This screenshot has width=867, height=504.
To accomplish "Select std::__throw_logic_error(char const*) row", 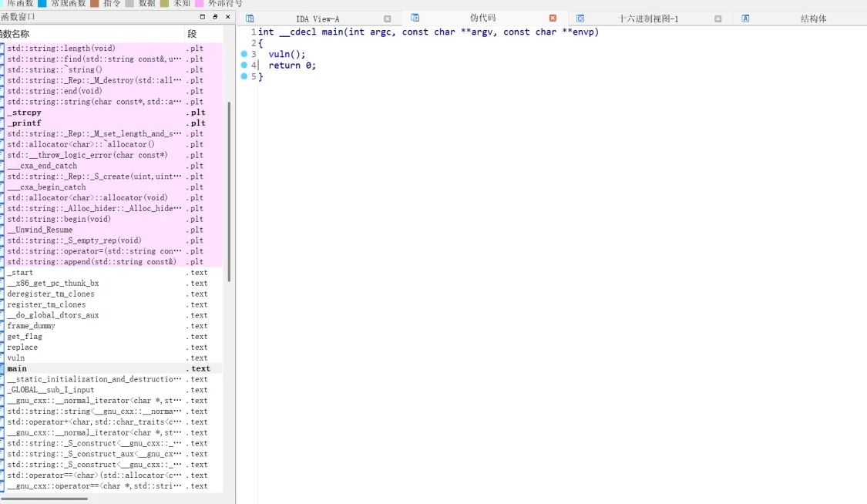I will pyautogui.click(x=112, y=155).
